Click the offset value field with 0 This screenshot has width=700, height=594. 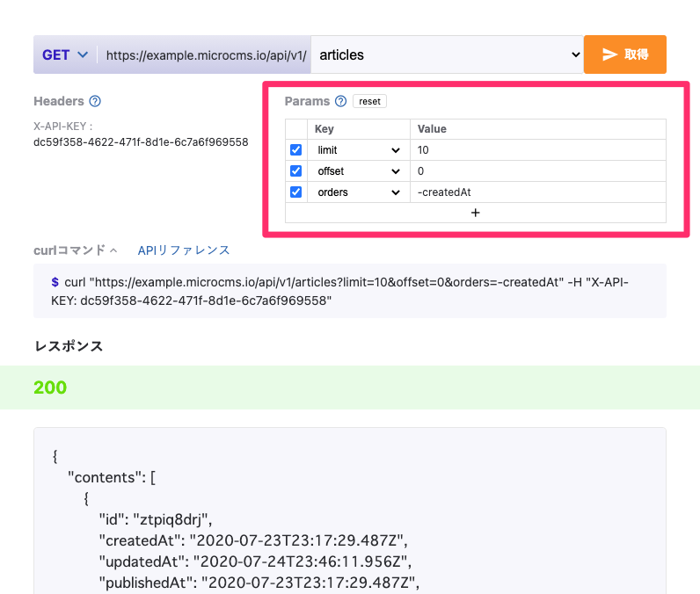coord(536,171)
